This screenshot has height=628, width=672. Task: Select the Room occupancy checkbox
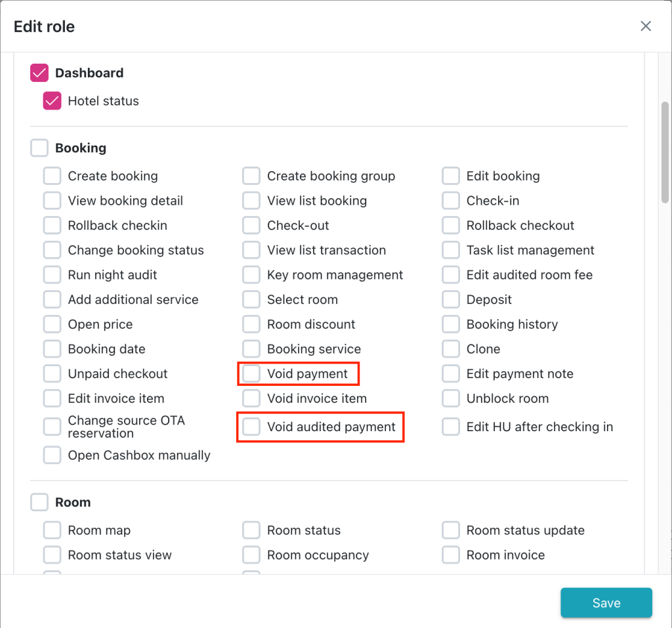251,555
